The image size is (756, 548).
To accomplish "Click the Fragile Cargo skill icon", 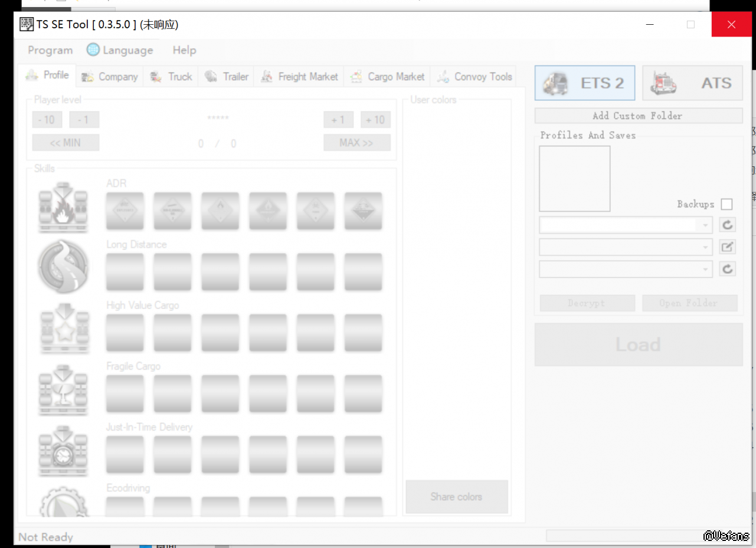I will coord(63,389).
